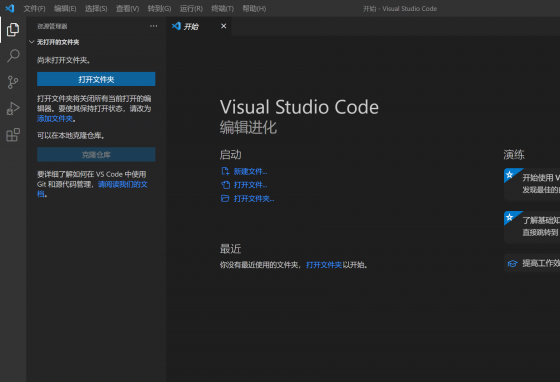Click the 资源管理器 panel title

(x=52, y=26)
